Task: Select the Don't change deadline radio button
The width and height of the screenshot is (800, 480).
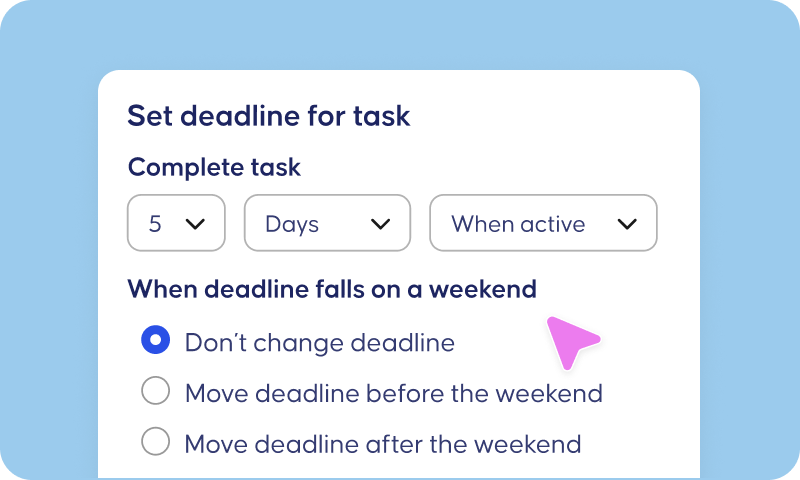Action: [156, 340]
